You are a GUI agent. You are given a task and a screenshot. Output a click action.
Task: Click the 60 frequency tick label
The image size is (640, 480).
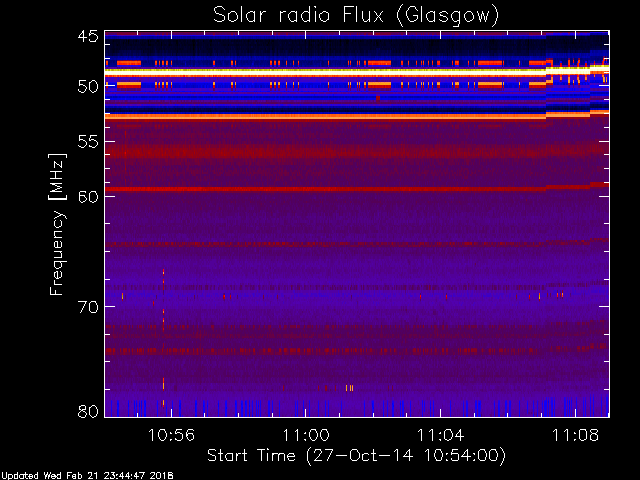pyautogui.click(x=88, y=197)
